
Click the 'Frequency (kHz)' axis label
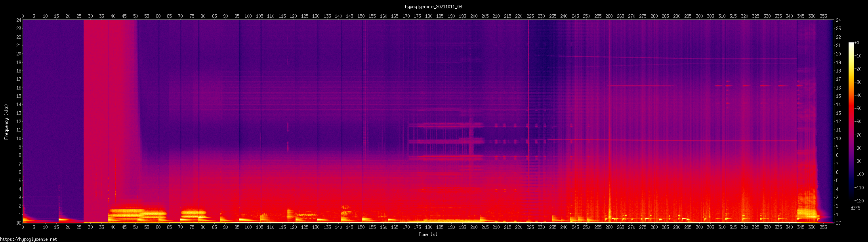pyautogui.click(x=6, y=122)
